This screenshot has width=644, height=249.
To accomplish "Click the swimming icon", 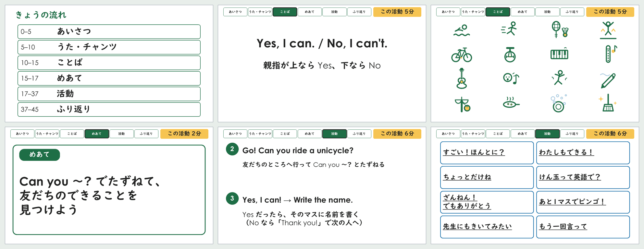I will click(462, 30).
